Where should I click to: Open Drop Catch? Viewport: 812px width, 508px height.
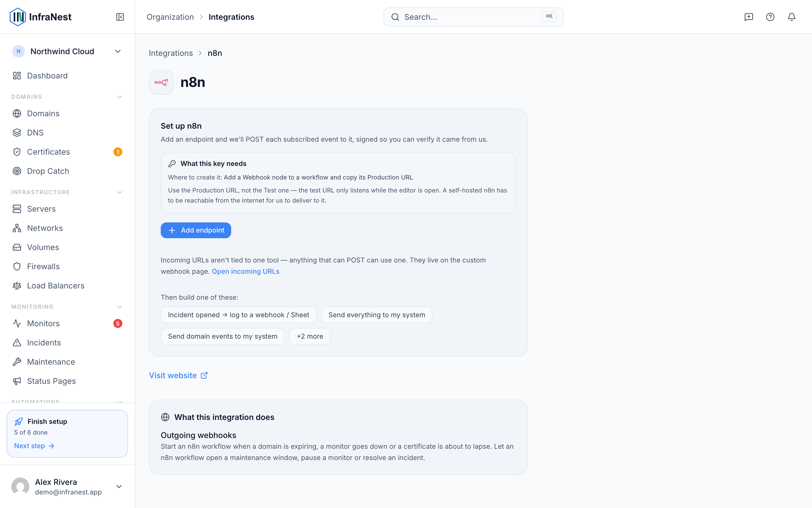click(x=67, y=171)
